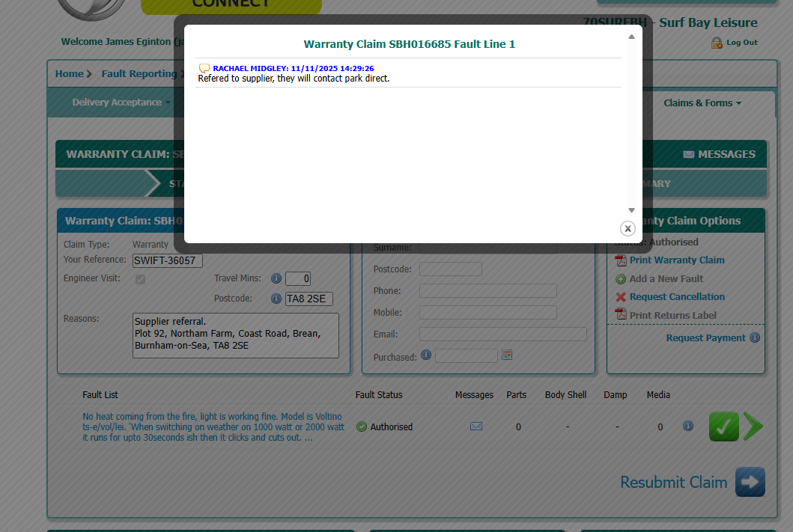Click the Parts count 0 in fault row

[x=518, y=427]
